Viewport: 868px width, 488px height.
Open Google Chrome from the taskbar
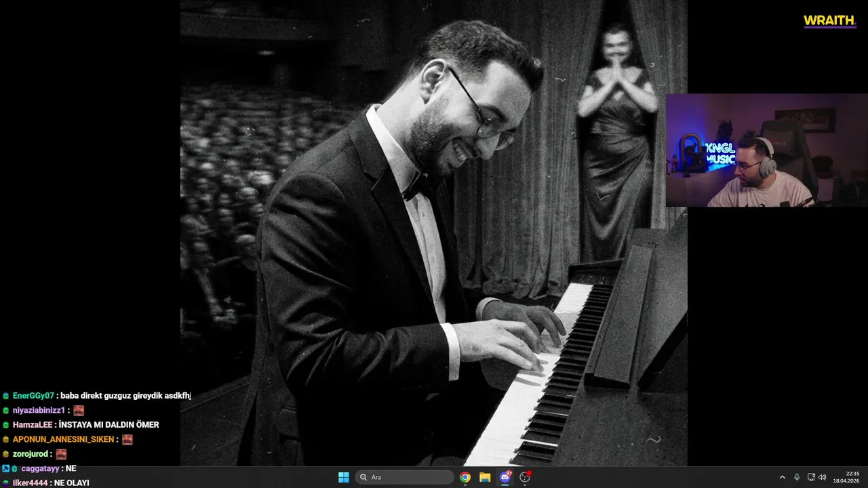[465, 477]
